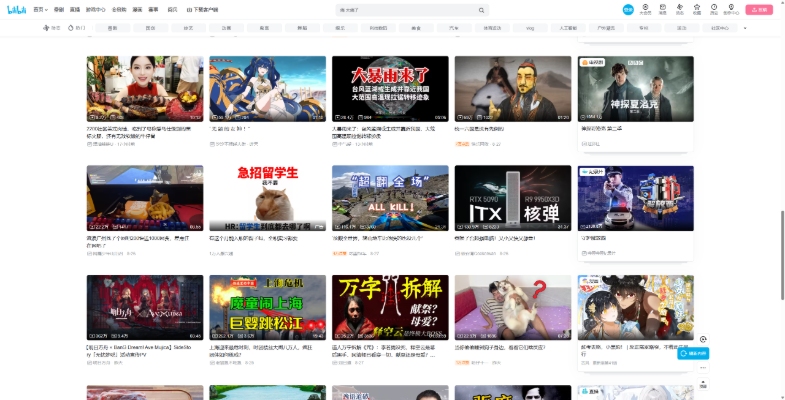Click the title under Ave Mujica video

click(x=139, y=350)
